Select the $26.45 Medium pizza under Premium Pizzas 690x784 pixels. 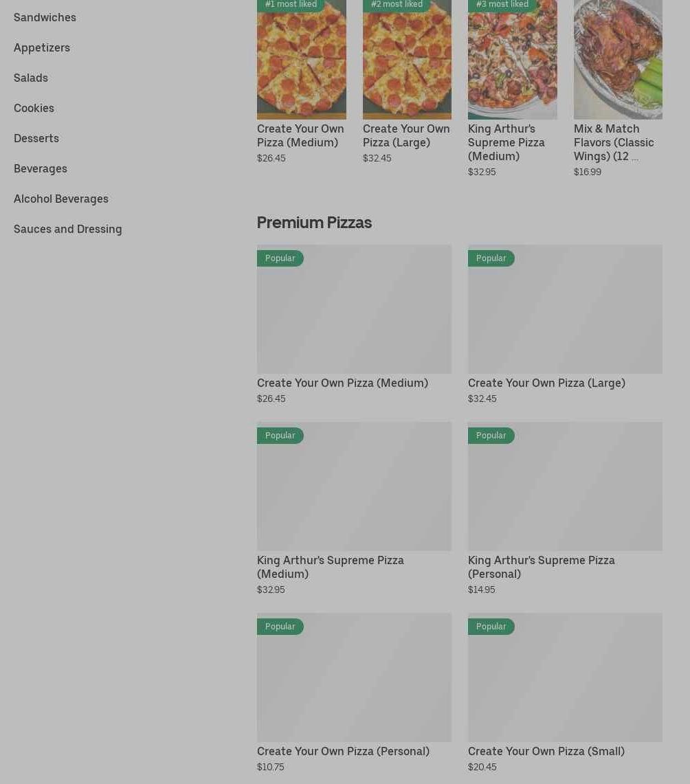(342, 383)
